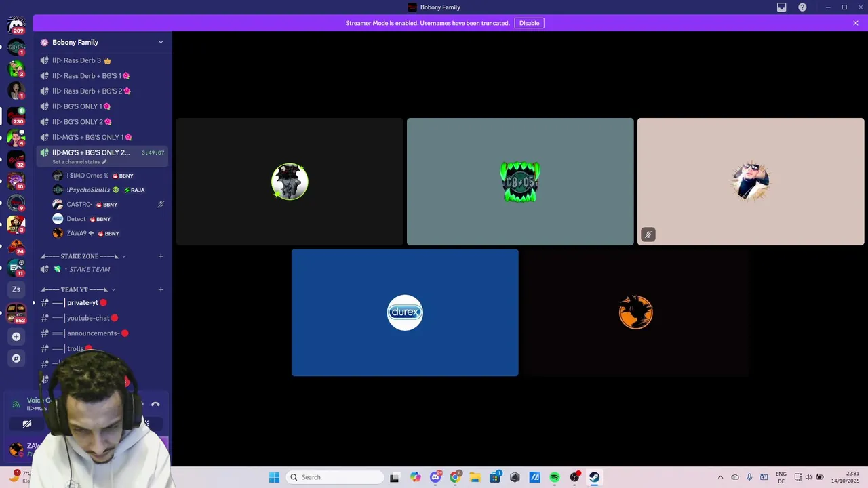Join the BG'S ONLY 1 voice channel
This screenshot has width=868, height=488.
(102, 106)
